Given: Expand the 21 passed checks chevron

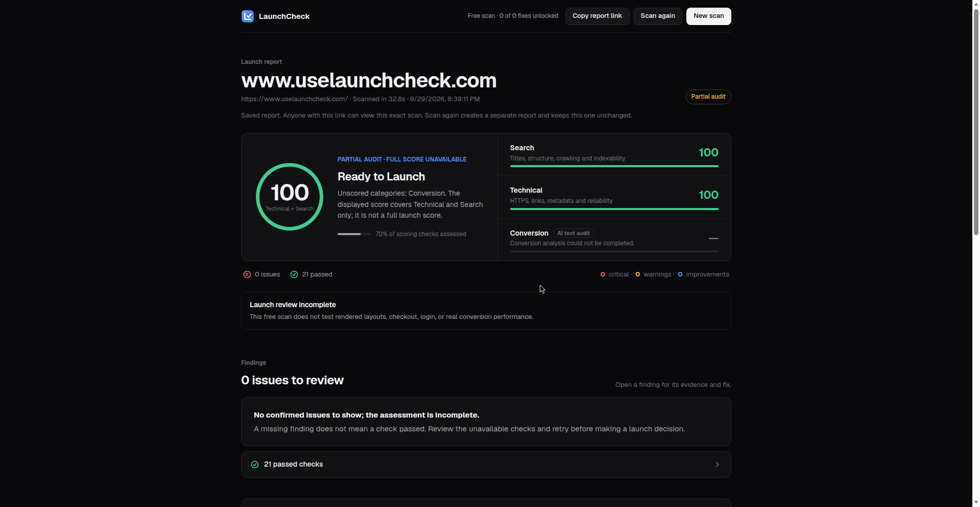Looking at the screenshot, I should (x=718, y=465).
